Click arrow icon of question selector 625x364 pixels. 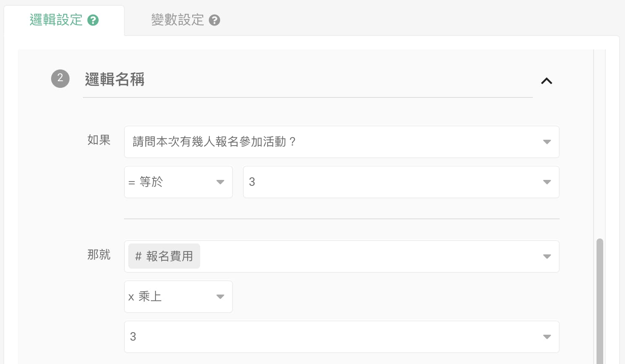click(547, 142)
